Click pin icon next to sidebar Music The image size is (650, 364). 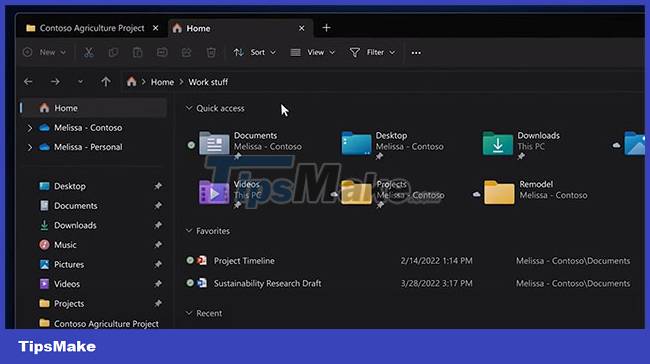coord(158,245)
